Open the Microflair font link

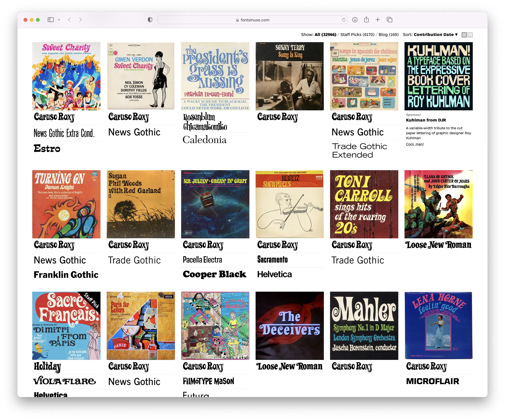point(433,381)
